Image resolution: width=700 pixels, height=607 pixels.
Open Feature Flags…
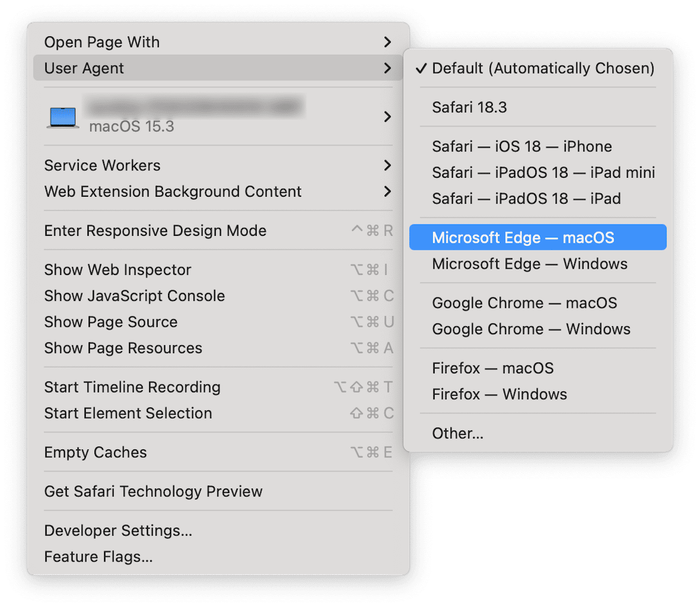[x=218, y=556]
